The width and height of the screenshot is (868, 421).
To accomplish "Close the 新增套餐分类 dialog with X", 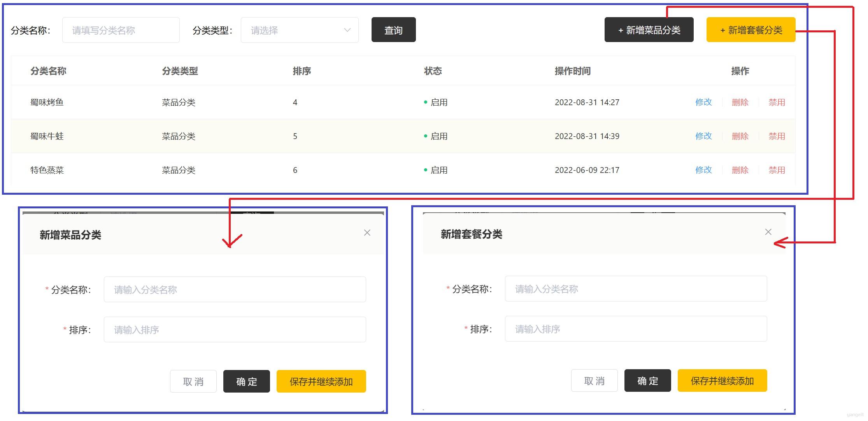I will (768, 232).
